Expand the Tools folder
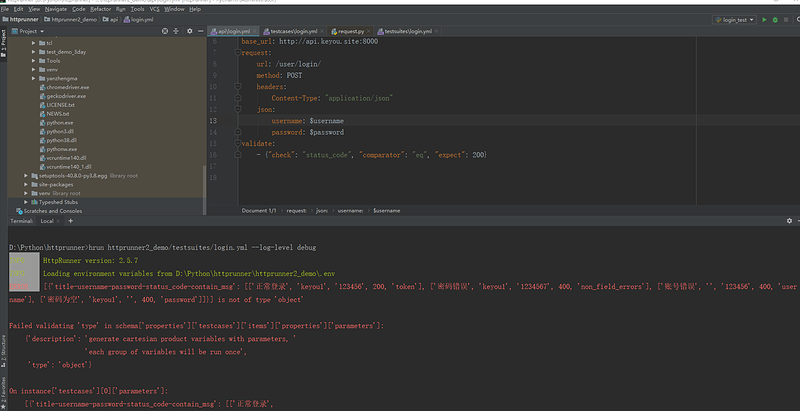This screenshot has width=800, height=411. [34, 61]
